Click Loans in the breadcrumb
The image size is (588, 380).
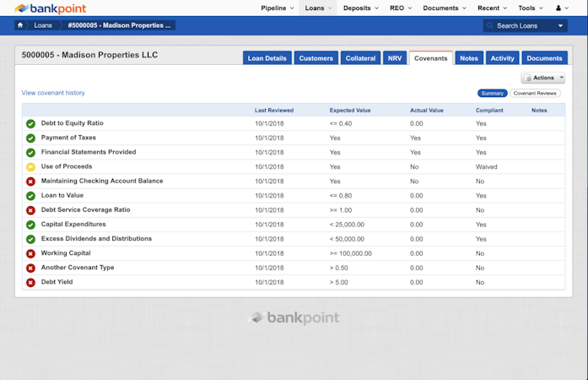pos(43,25)
